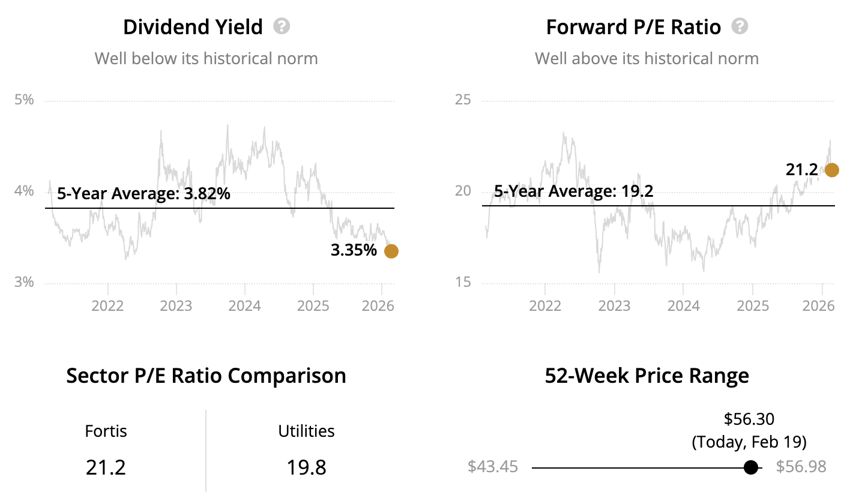This screenshot has height=504, width=856.
Task: Click the $56.30 today's price label
Action: click(x=749, y=419)
